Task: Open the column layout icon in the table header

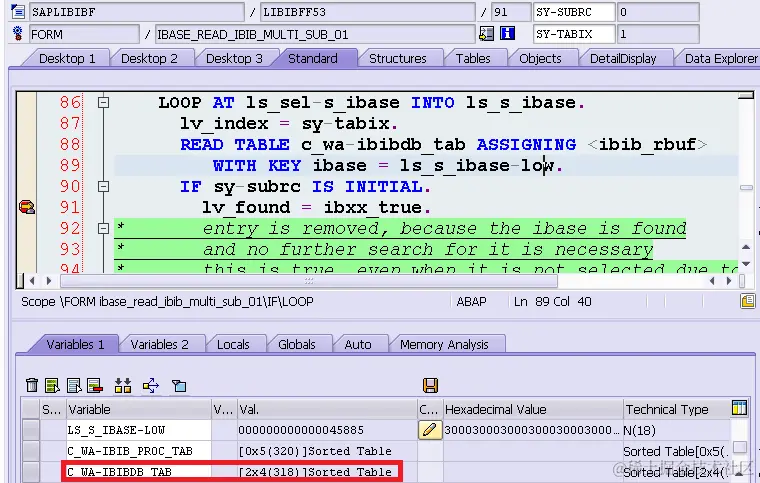Action: point(739,408)
